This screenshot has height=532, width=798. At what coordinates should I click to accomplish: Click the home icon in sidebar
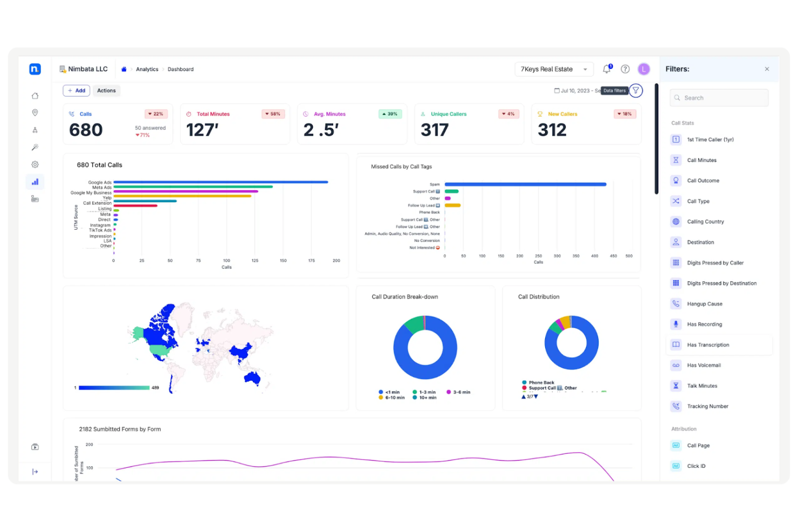point(35,96)
